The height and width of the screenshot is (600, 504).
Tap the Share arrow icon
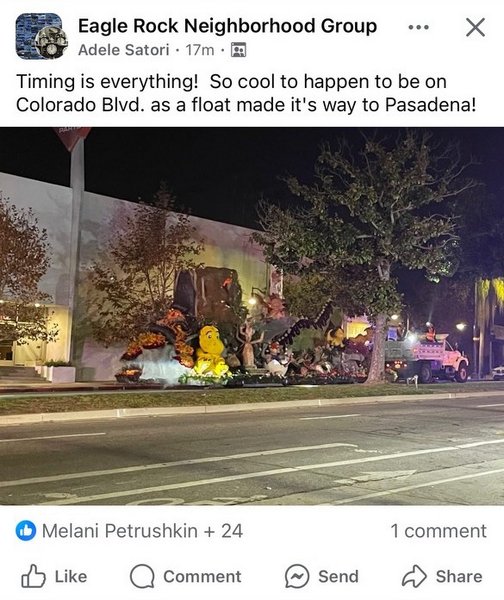(414, 576)
